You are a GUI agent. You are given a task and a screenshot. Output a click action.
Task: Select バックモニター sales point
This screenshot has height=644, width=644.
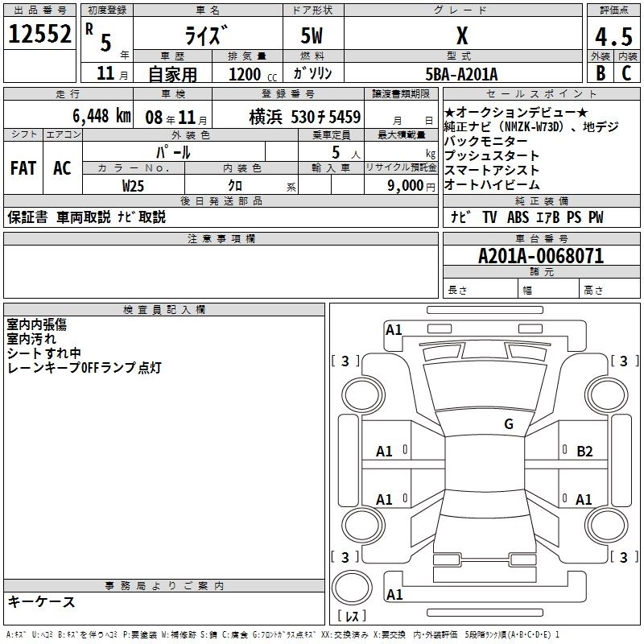coord(486,142)
